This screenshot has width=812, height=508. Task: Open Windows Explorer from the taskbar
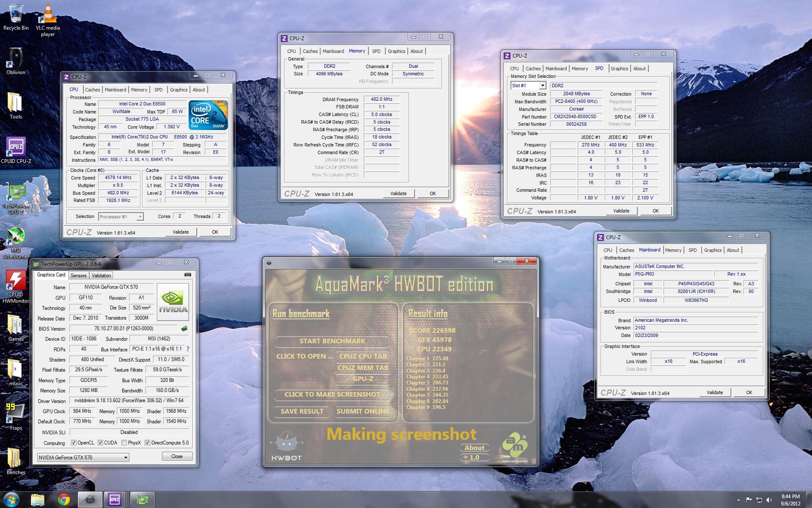38,500
